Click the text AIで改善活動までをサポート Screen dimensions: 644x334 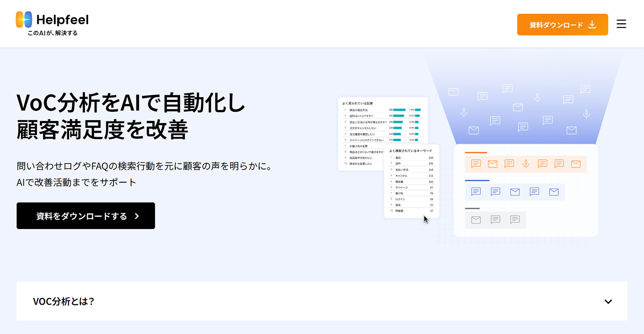76,182
